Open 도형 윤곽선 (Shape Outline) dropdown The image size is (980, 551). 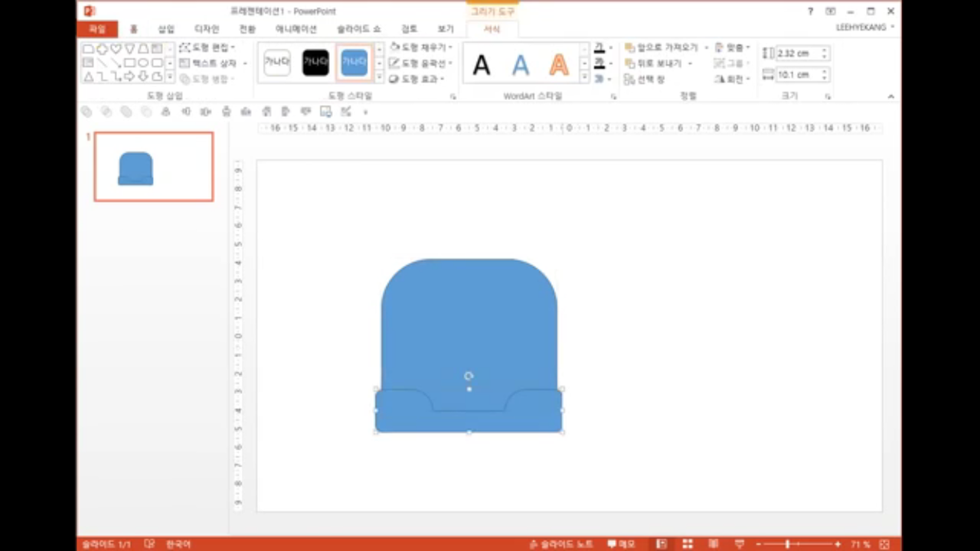coord(421,63)
